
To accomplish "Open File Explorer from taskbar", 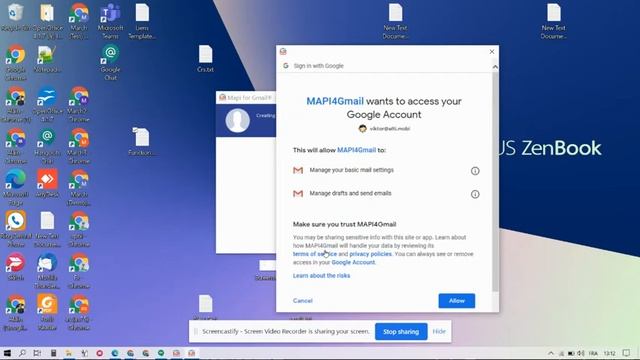I will (69, 353).
